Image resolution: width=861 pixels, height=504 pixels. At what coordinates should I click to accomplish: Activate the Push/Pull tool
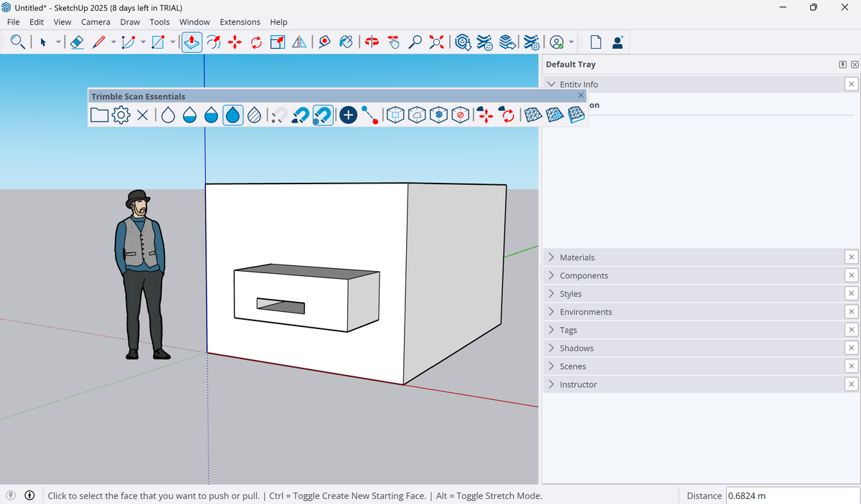click(x=192, y=42)
